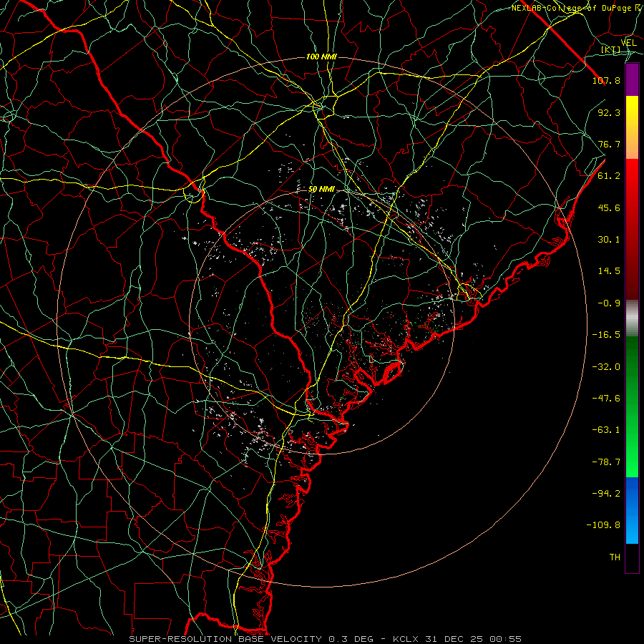Screen dimensions: 644x644
Task: Click the "NEXLAB-College of DuPage" header text
Action: (x=572, y=8)
